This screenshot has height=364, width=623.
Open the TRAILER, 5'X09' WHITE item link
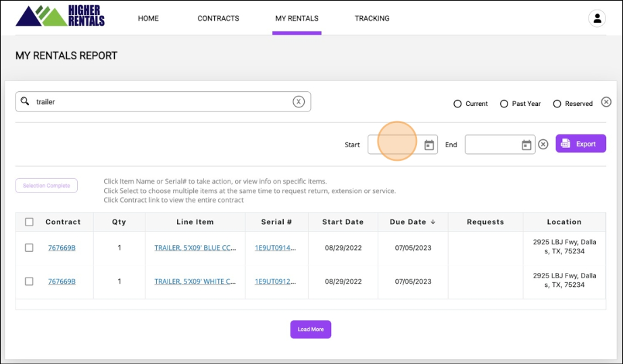[x=195, y=282]
